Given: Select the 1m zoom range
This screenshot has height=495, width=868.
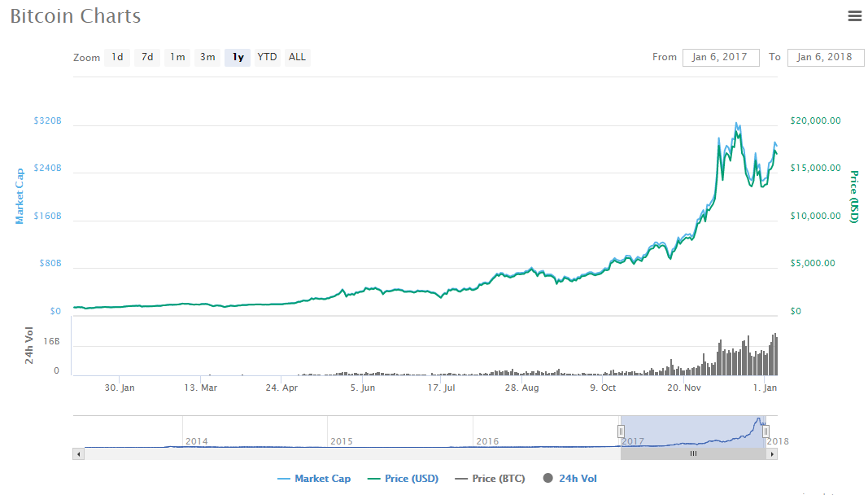Looking at the screenshot, I should (177, 57).
